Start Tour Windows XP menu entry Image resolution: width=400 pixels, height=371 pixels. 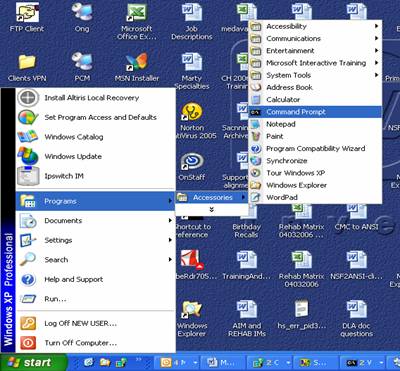click(315, 173)
